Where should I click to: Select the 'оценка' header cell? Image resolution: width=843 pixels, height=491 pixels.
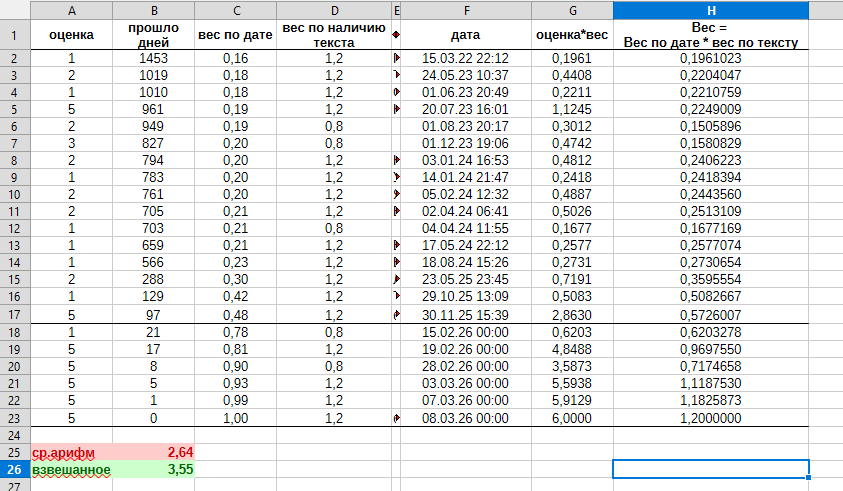coord(71,35)
